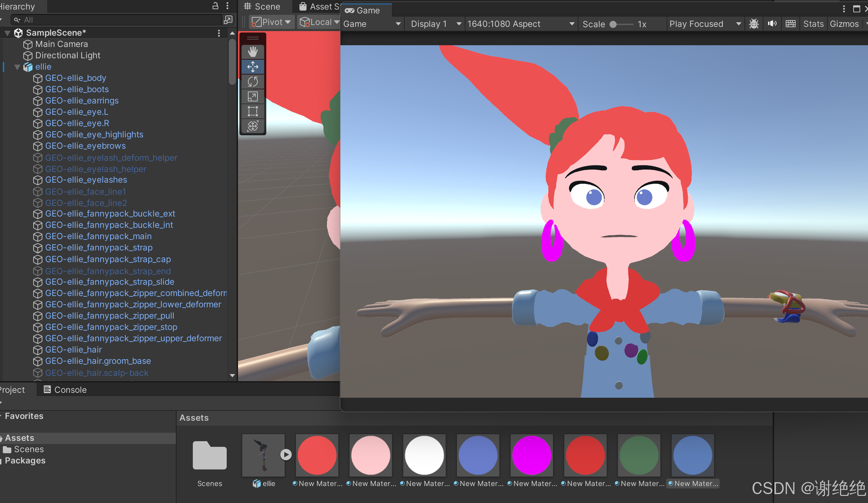Toggle Game view audio mute
The image size is (868, 503).
pos(772,24)
